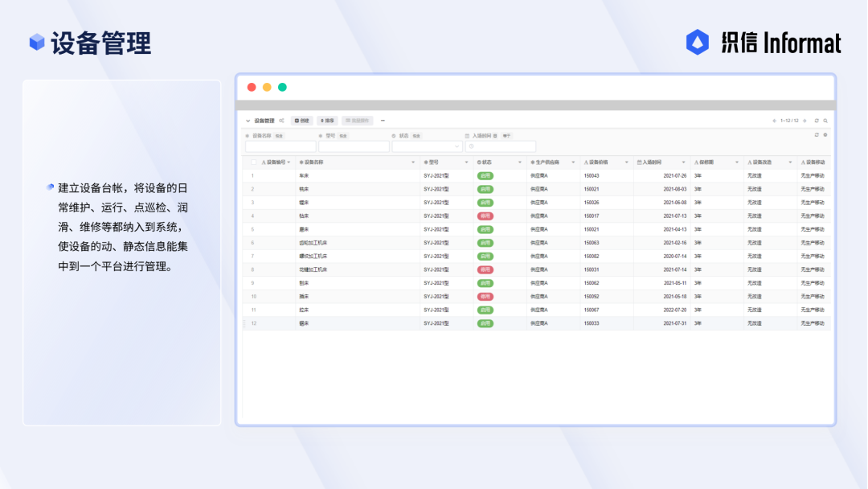The height and width of the screenshot is (489, 868).
Task: Click the filter settings gear icon
Action: click(825, 135)
